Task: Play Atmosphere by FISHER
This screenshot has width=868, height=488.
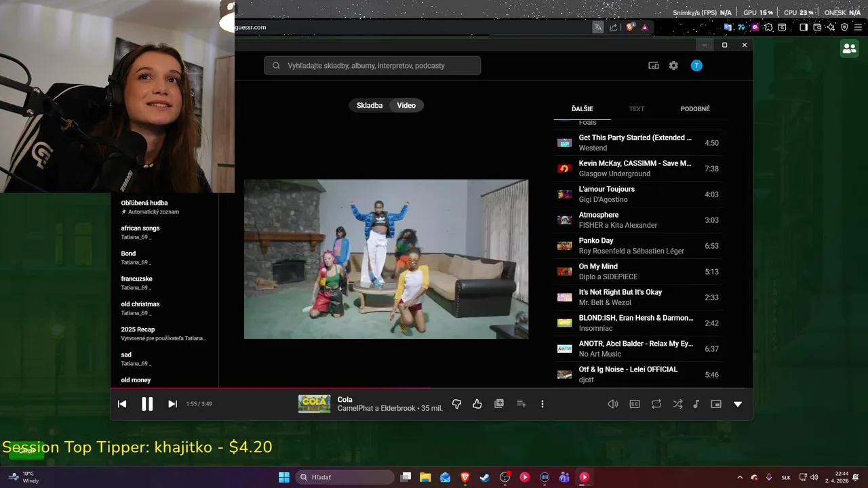Action: click(638, 220)
